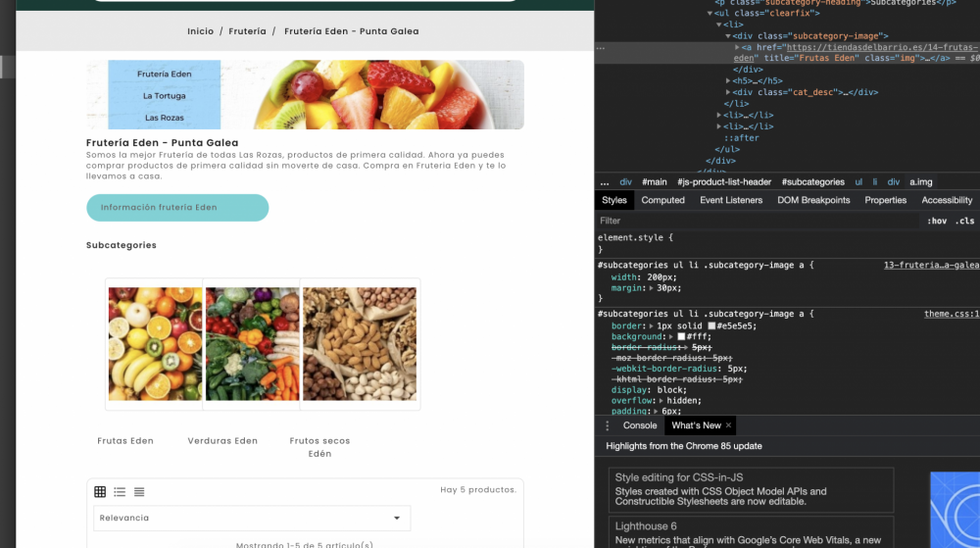
Task: Select #main in the DOM breadcrumb
Action: point(655,182)
